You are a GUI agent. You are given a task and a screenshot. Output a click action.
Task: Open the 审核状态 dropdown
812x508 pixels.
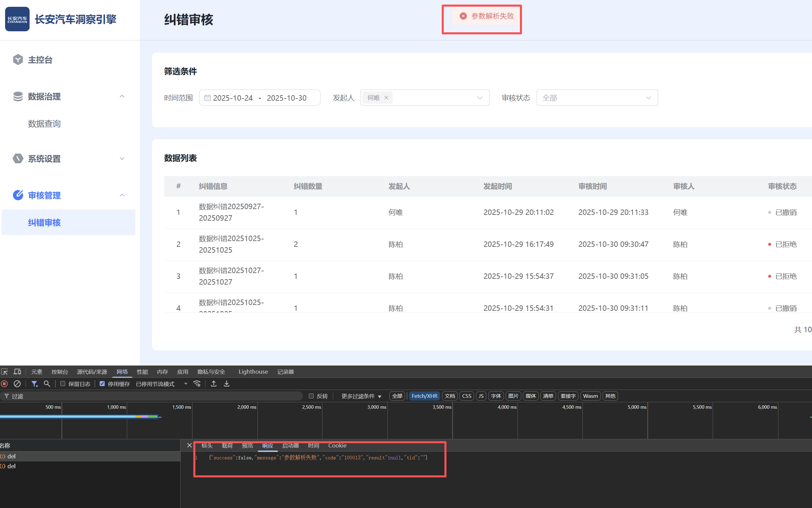597,98
